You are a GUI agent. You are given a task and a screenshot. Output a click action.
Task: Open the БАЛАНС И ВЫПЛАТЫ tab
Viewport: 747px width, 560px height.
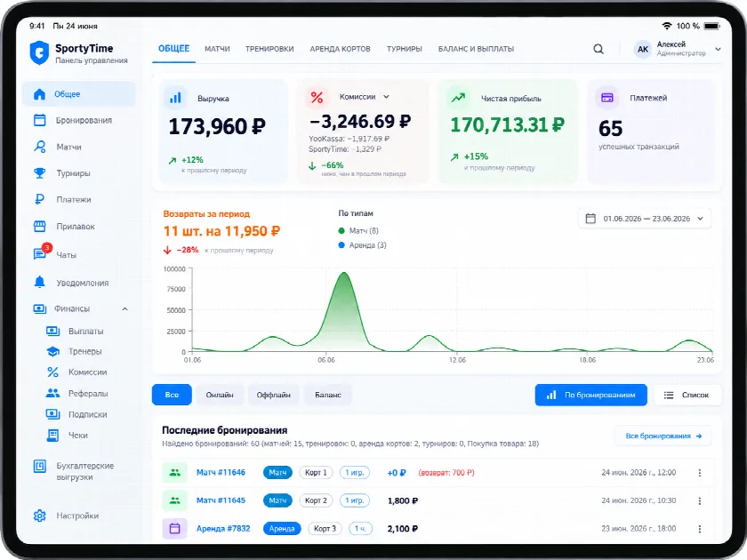476,49
